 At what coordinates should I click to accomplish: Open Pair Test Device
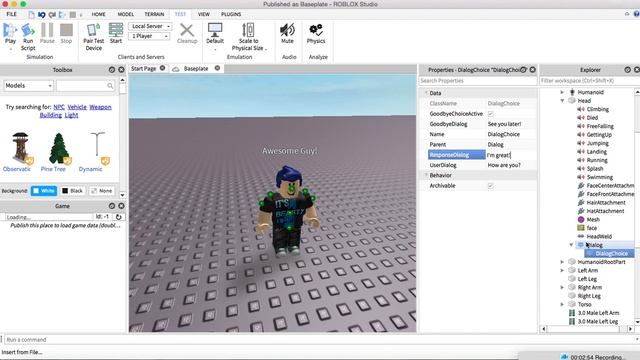pyautogui.click(x=93, y=31)
